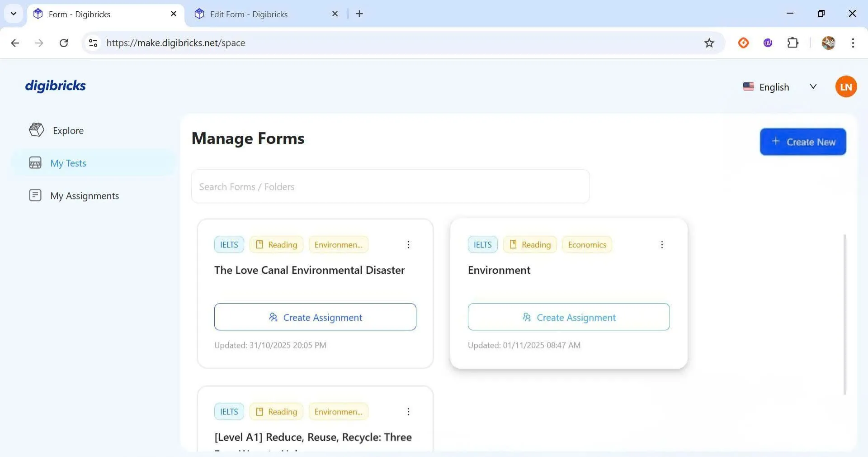Open three-dot menu on Level A1 form card
Screen dimensions: 868x457
pyautogui.click(x=408, y=412)
